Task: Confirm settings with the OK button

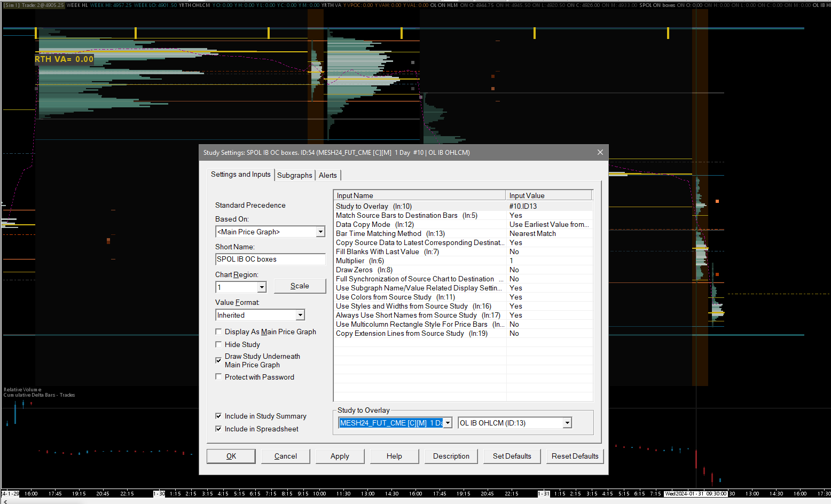Action: tap(231, 456)
